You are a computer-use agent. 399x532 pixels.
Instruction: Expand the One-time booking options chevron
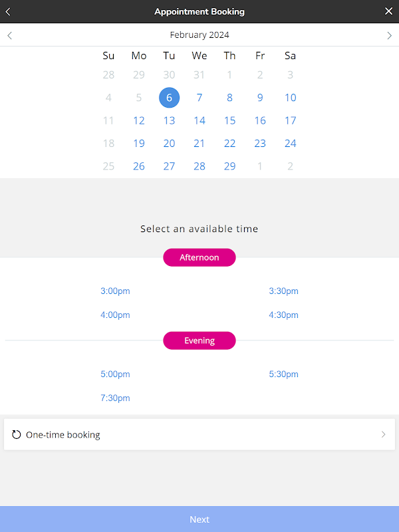[x=383, y=435]
